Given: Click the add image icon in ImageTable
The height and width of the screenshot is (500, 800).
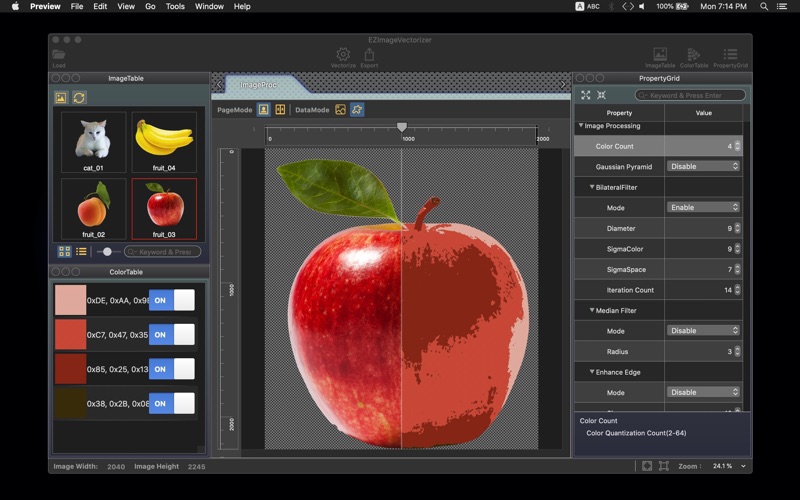Looking at the screenshot, I should click(x=61, y=97).
